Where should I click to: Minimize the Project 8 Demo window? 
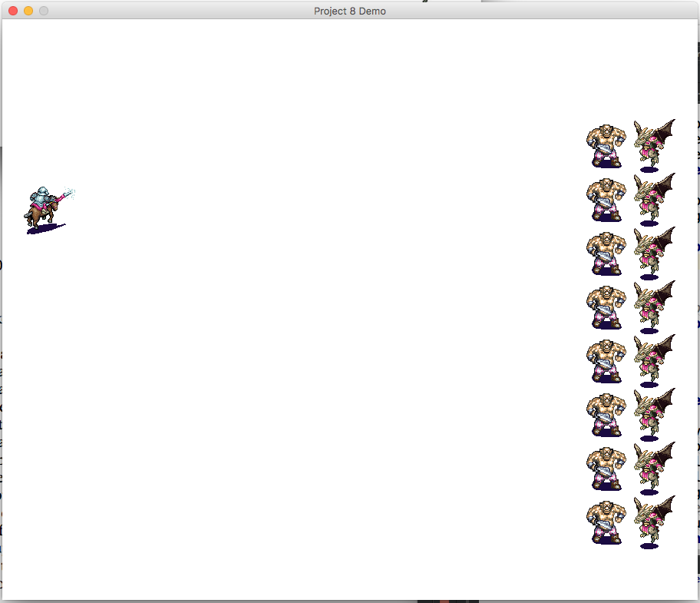tap(28, 11)
